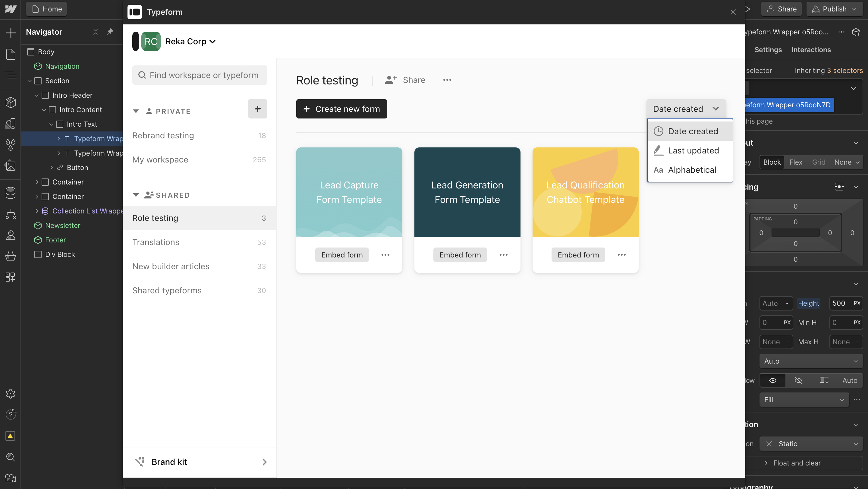Set display to Grid
Screen dimensions: 868x489
(x=819, y=162)
